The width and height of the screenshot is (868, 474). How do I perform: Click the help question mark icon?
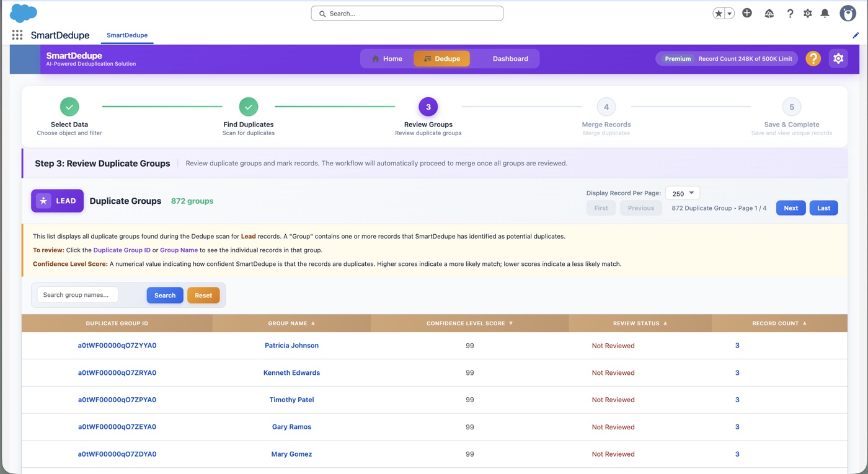(789, 12)
